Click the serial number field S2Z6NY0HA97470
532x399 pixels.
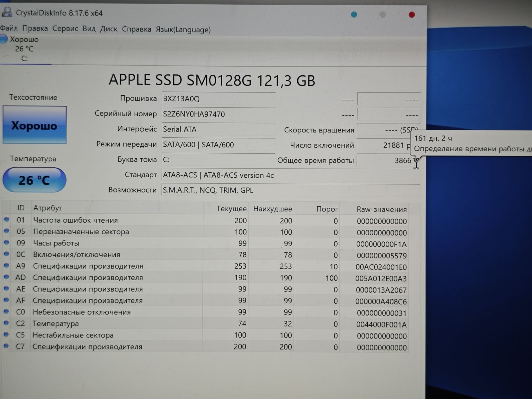click(218, 114)
